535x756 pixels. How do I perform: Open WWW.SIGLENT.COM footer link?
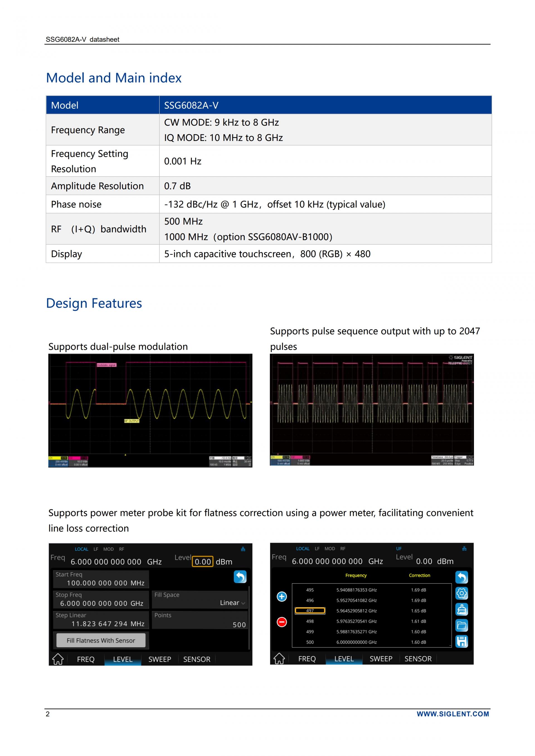pos(453,714)
